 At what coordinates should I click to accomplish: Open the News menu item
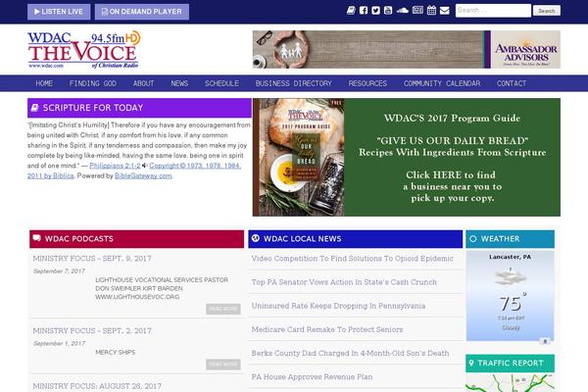click(x=179, y=83)
